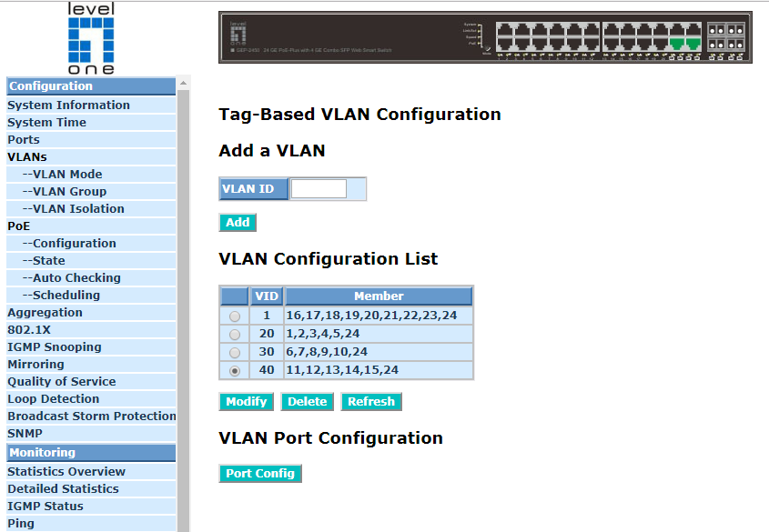This screenshot has height=532, width=769.
Task: Open IGMP Snooping settings
Action: coord(55,347)
